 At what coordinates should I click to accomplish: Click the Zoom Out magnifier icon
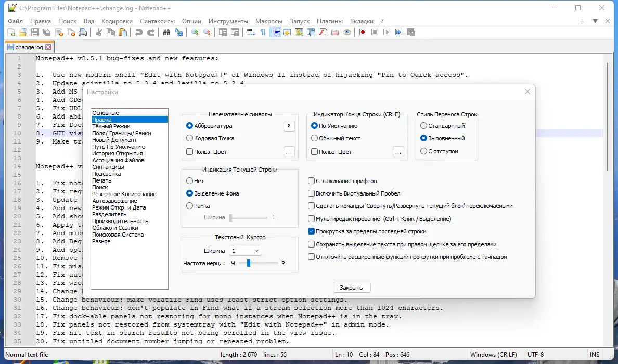click(x=207, y=32)
